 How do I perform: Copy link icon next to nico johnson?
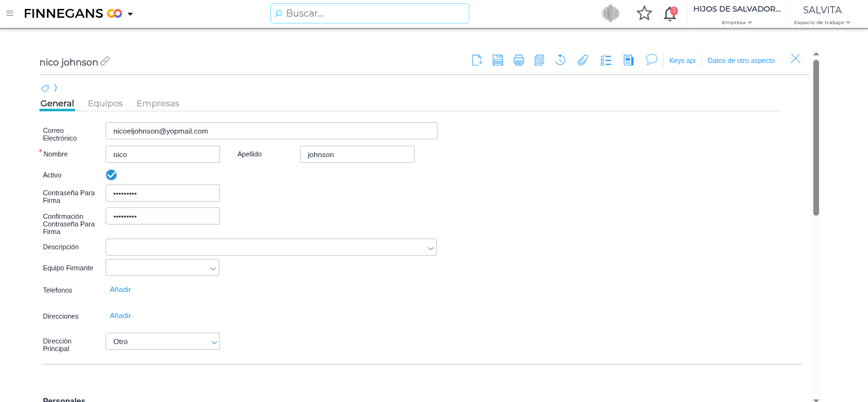click(x=105, y=61)
